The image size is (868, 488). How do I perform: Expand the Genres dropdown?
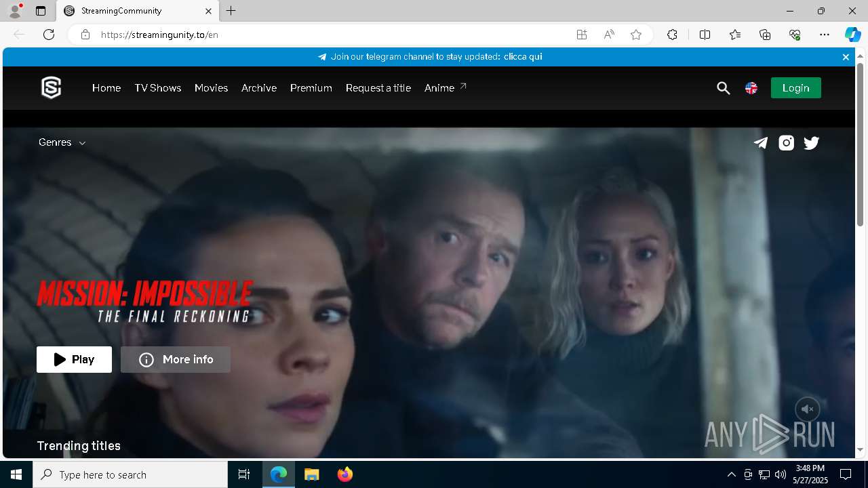pos(62,142)
